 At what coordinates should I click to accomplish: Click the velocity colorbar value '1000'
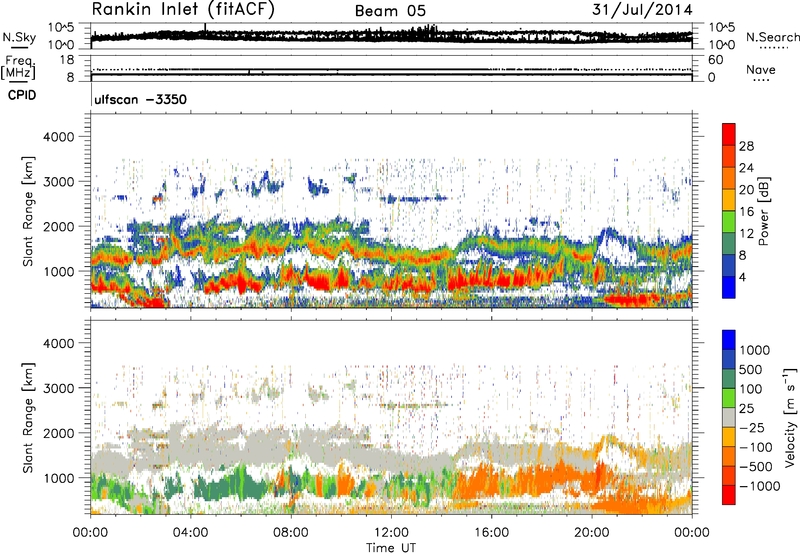tap(755, 350)
